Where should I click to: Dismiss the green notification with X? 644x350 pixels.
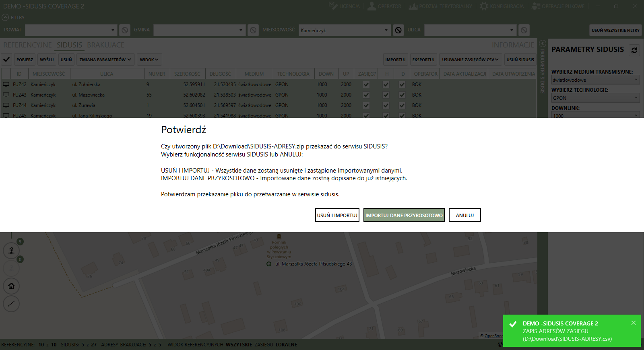coord(634,323)
